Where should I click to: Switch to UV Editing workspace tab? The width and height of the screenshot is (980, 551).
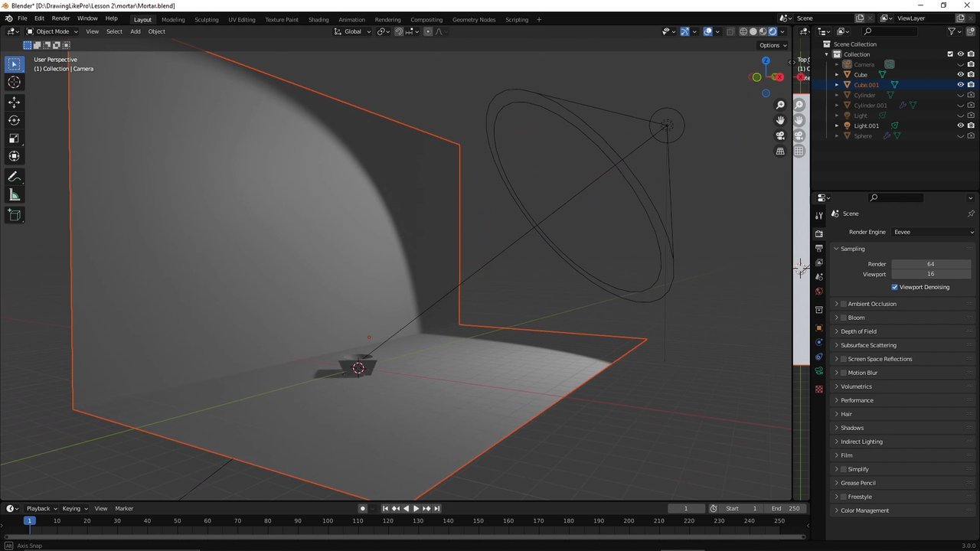click(x=241, y=19)
